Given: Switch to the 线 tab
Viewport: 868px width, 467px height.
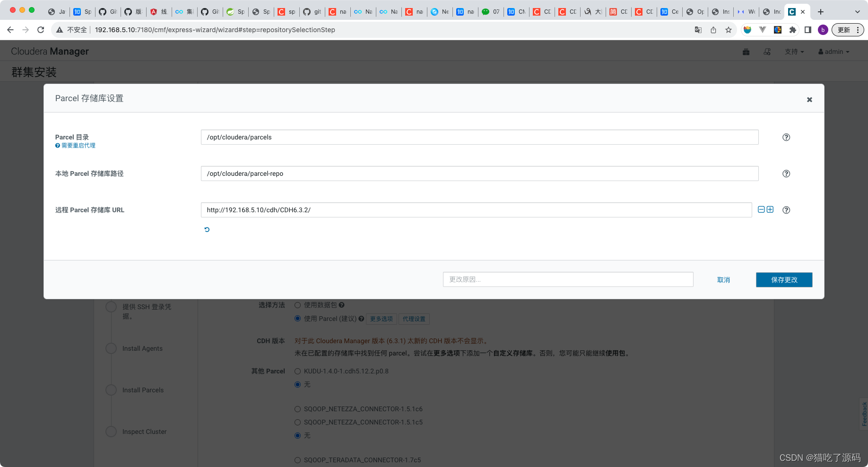Looking at the screenshot, I should pyautogui.click(x=159, y=12).
